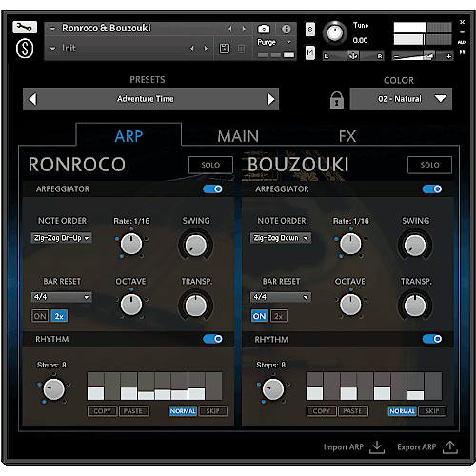Image resolution: width=476 pixels, height=476 pixels.
Task: Click the Ronroco Swing knob
Action: tap(196, 245)
